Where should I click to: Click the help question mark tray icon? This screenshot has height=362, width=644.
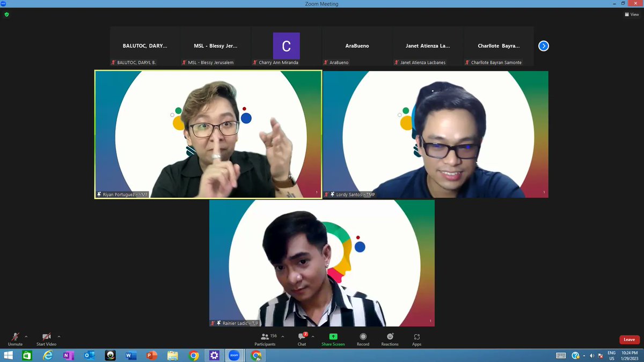[575, 355]
